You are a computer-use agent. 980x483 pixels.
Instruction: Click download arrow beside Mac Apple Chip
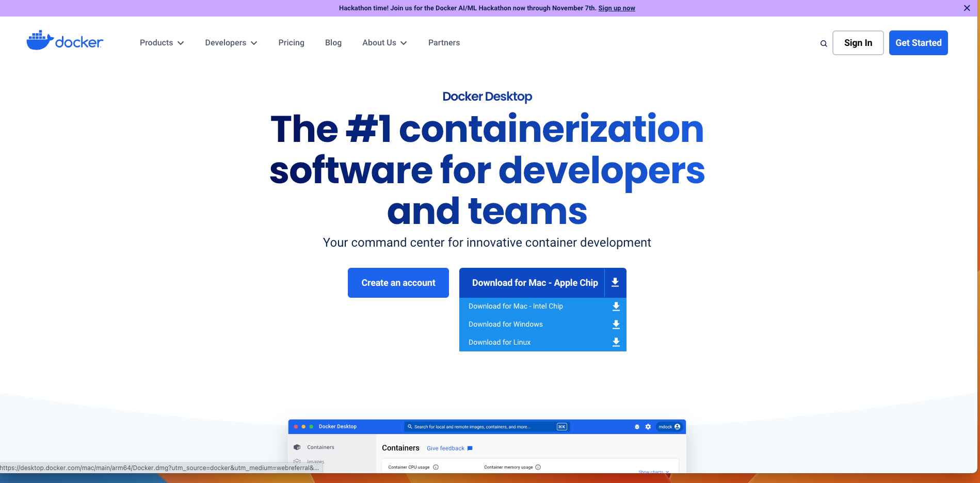point(615,282)
